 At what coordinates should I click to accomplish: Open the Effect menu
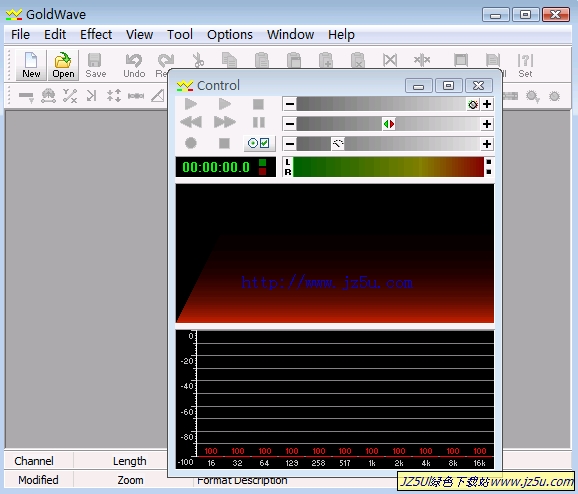click(x=96, y=35)
